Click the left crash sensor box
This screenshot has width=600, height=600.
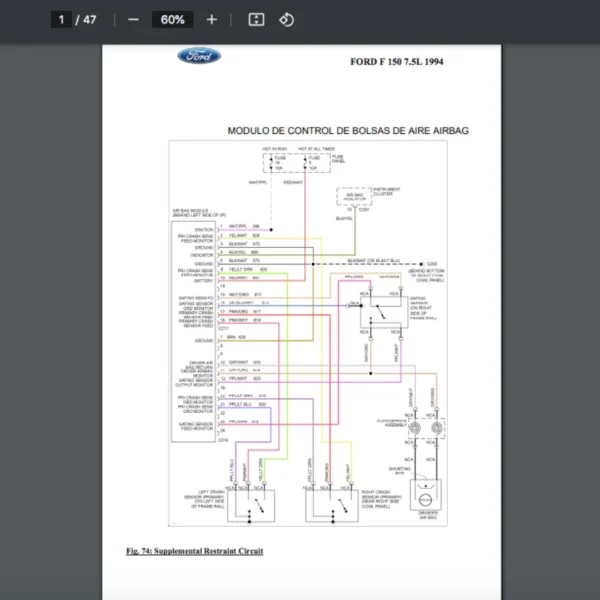256,504
